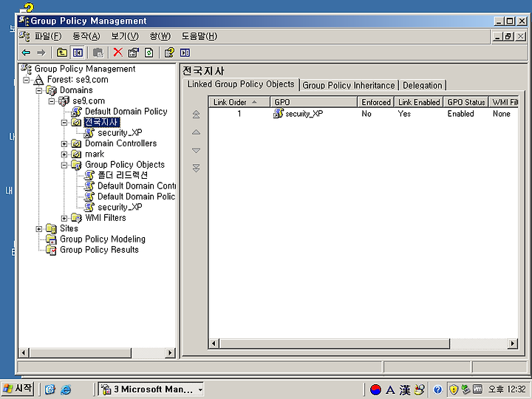
Task: Select Default Domain Contr... GPO in tree
Action: (x=137, y=186)
